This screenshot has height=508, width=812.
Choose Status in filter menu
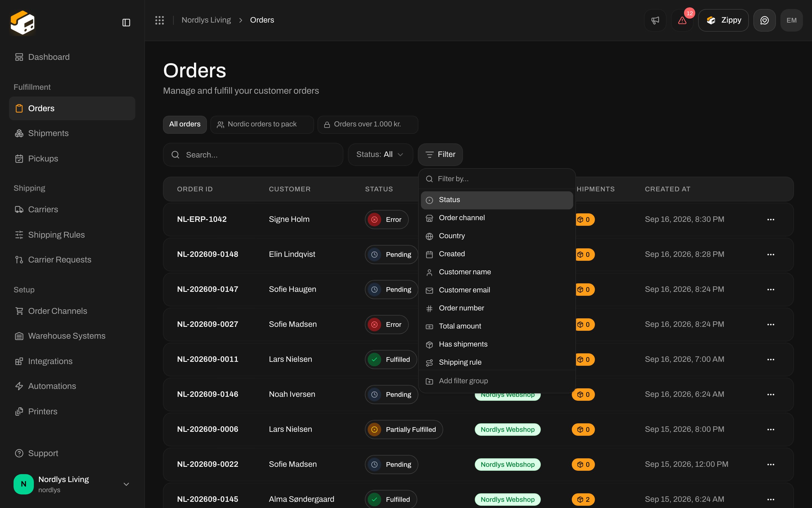[x=497, y=200]
